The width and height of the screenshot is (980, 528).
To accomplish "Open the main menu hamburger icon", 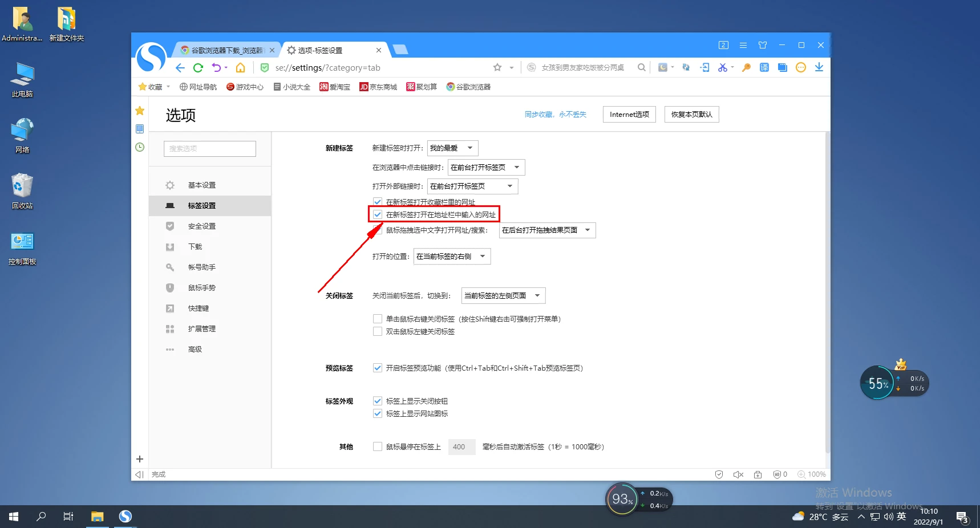I will (x=743, y=45).
